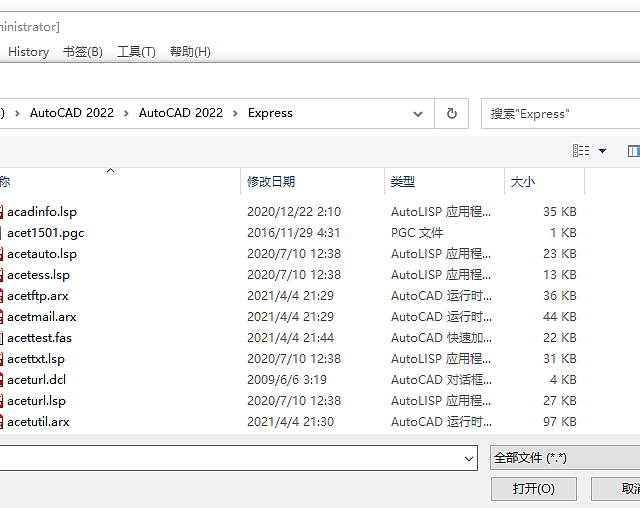Expand the chevron after the first AutoCAD 2022

pos(127,113)
